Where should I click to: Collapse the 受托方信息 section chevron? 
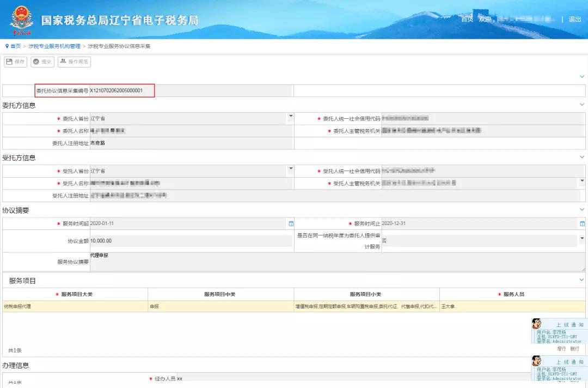[581, 156]
